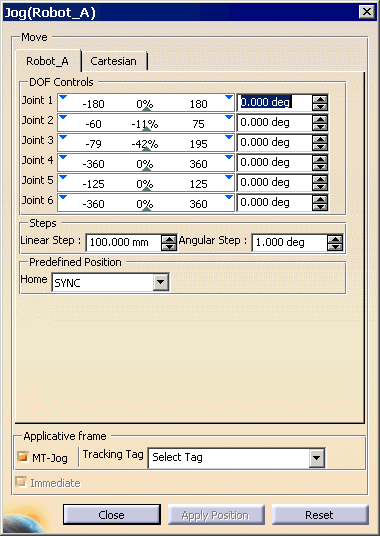Click the Close button
Viewport: 380px width, 536px height.
tap(112, 515)
